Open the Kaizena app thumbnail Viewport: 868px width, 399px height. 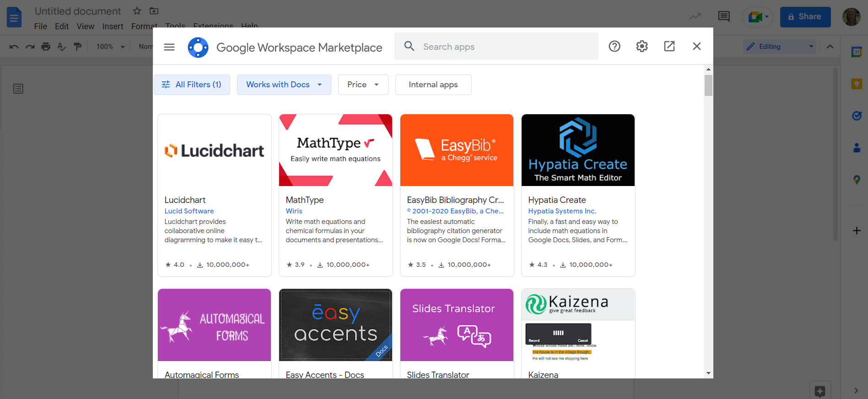pos(578,325)
